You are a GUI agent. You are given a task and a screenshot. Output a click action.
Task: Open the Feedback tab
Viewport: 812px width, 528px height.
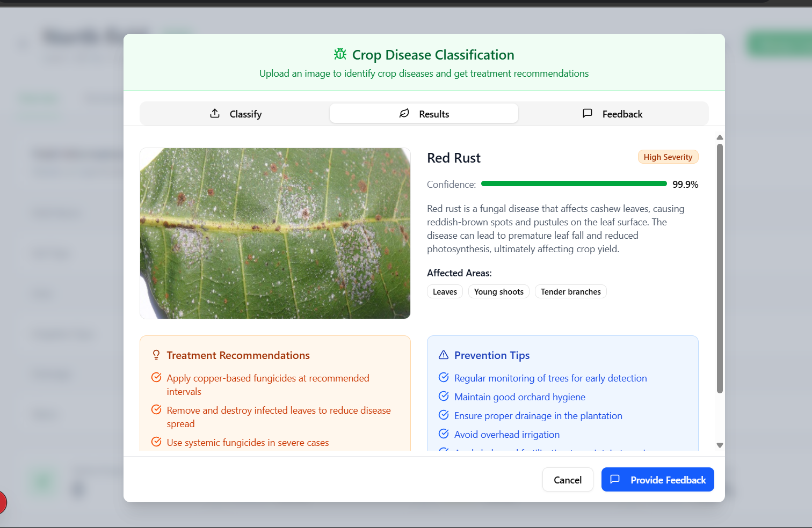612,113
